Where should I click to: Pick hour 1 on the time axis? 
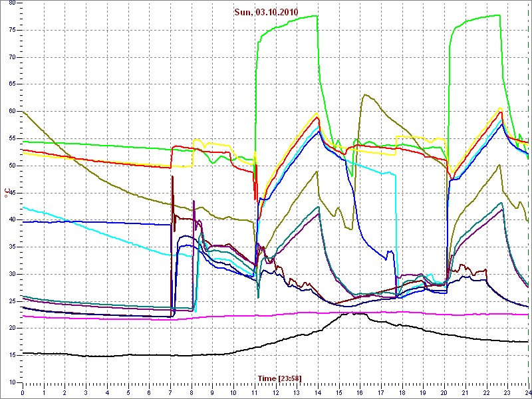coord(44,392)
